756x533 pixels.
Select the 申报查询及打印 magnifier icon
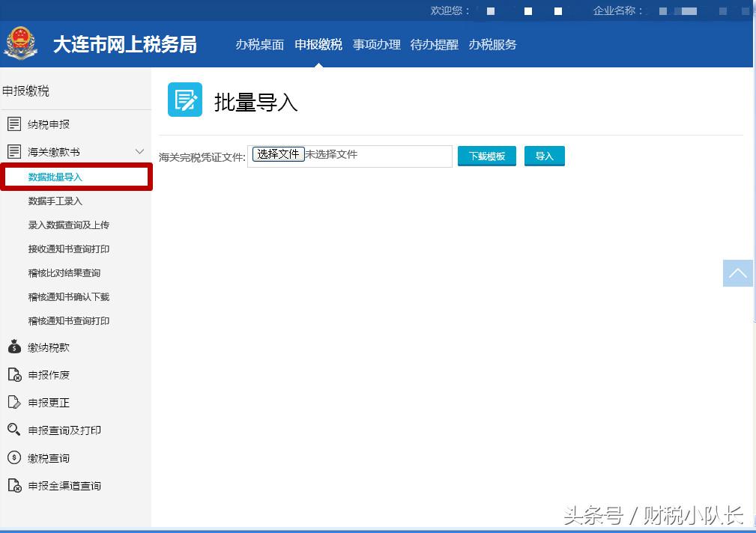(13, 430)
